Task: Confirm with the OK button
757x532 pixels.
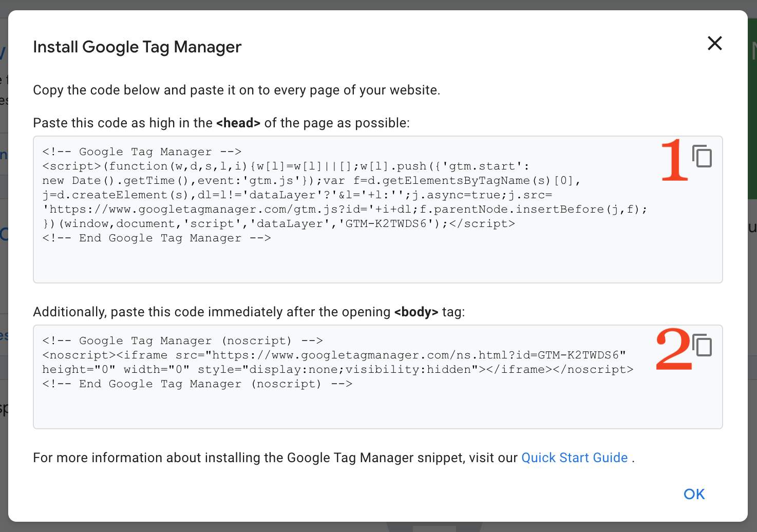Action: tap(694, 494)
